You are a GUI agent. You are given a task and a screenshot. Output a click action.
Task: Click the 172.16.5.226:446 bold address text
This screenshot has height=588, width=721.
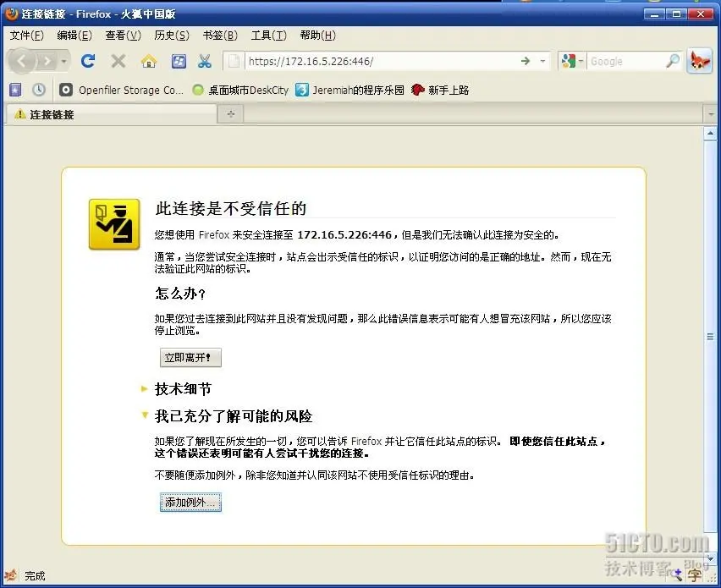coord(344,235)
